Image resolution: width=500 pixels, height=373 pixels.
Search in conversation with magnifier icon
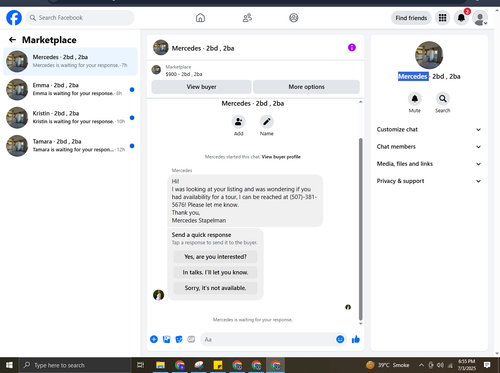pos(443,99)
